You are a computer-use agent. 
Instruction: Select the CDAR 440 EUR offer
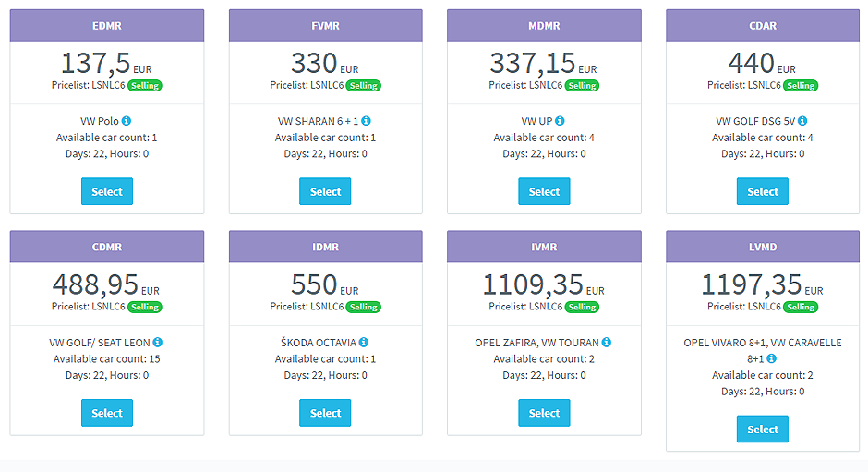coord(763,191)
